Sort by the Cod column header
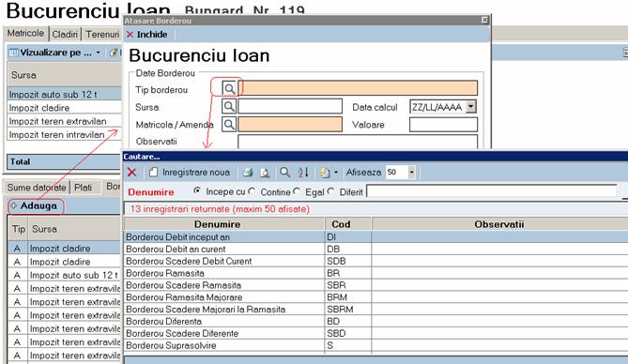The width and height of the screenshot is (628, 364). [348, 224]
